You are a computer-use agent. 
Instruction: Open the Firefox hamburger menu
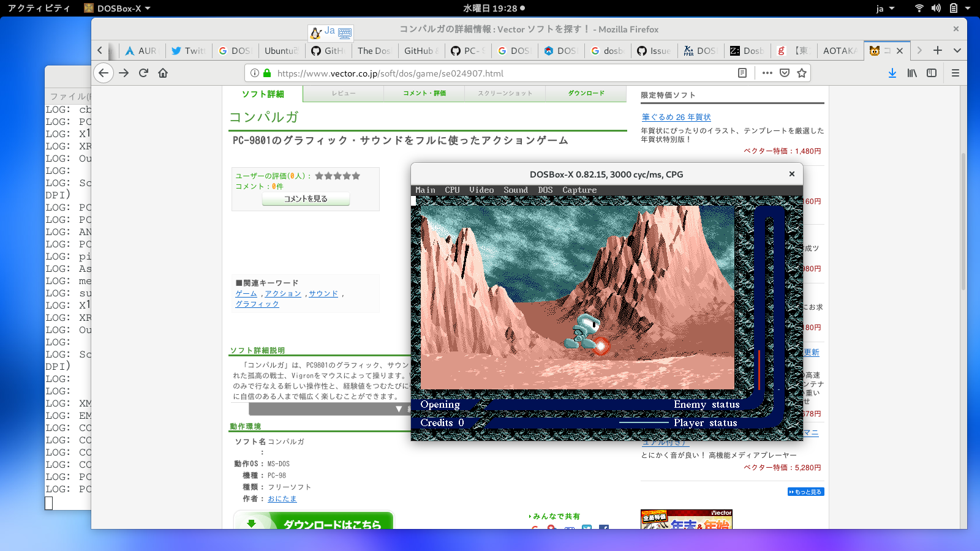point(956,73)
